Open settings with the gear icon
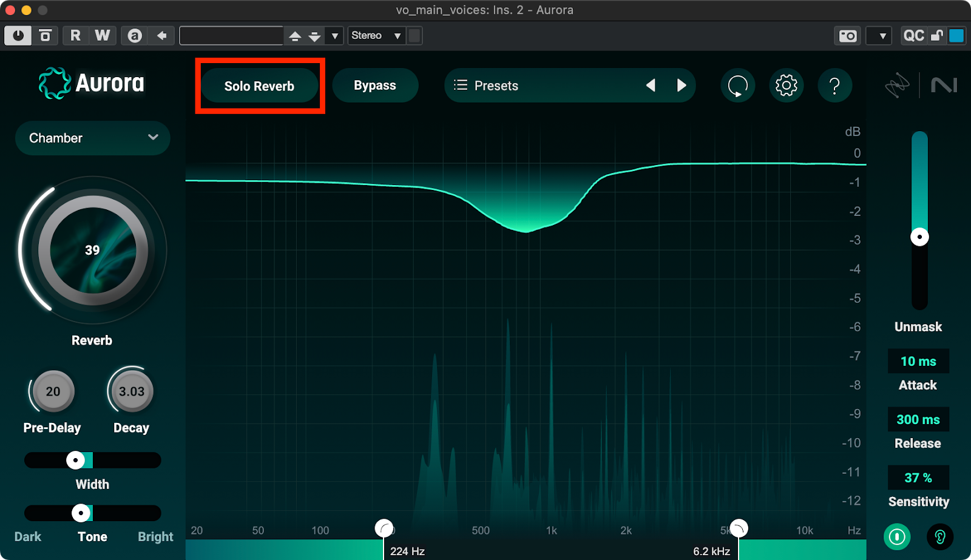Image resolution: width=971 pixels, height=560 pixels. [786, 86]
